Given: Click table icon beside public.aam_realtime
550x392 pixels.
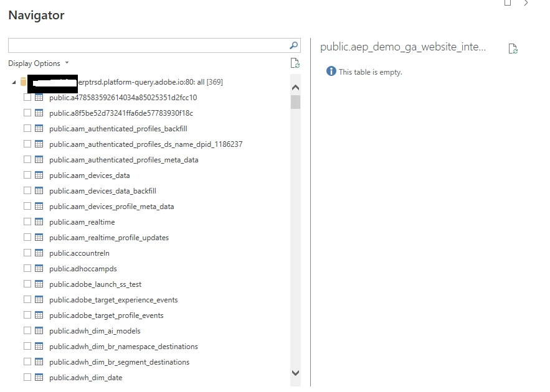Looking at the screenshot, I should pos(39,222).
